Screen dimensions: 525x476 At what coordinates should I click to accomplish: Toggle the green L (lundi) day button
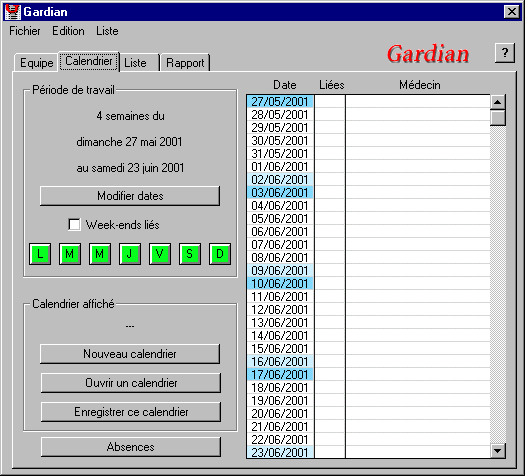(x=40, y=254)
